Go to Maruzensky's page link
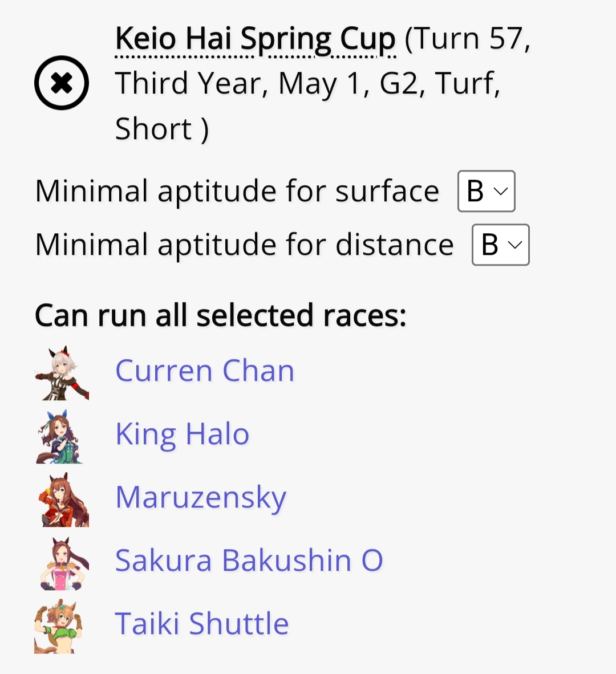Screen dimensions: 616x674 (201, 497)
